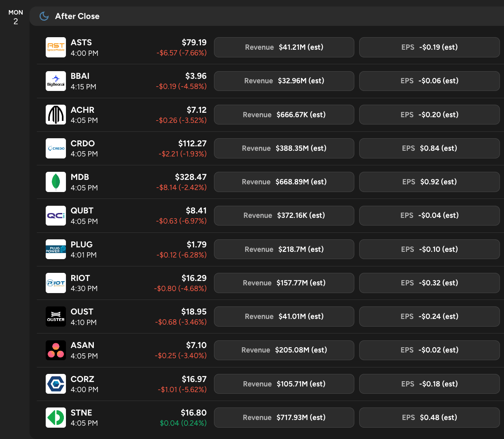
Task: Click the QUBT ticker name
Action: click(82, 211)
